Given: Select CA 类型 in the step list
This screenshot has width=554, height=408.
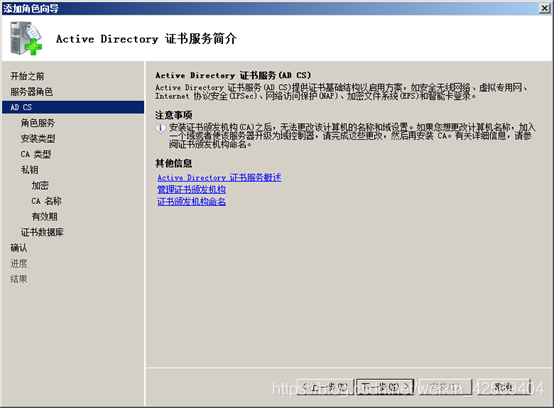Looking at the screenshot, I should pos(36,154).
